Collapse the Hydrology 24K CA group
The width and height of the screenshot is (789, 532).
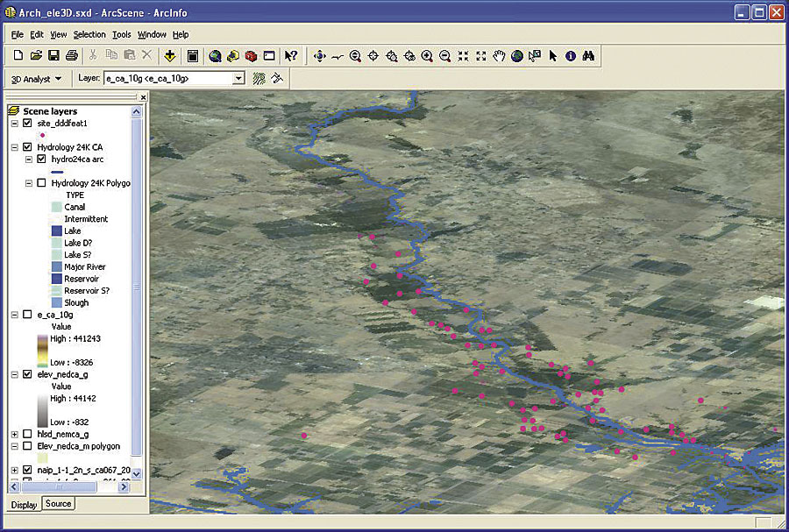[x=15, y=147]
